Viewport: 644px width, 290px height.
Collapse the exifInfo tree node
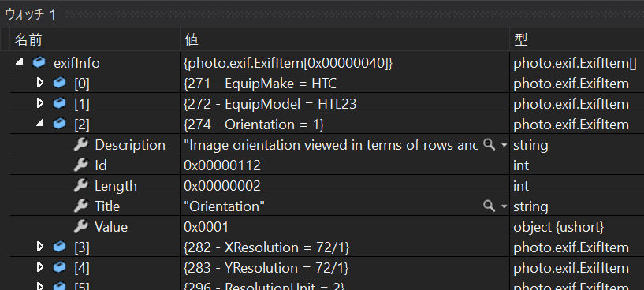[x=19, y=62]
